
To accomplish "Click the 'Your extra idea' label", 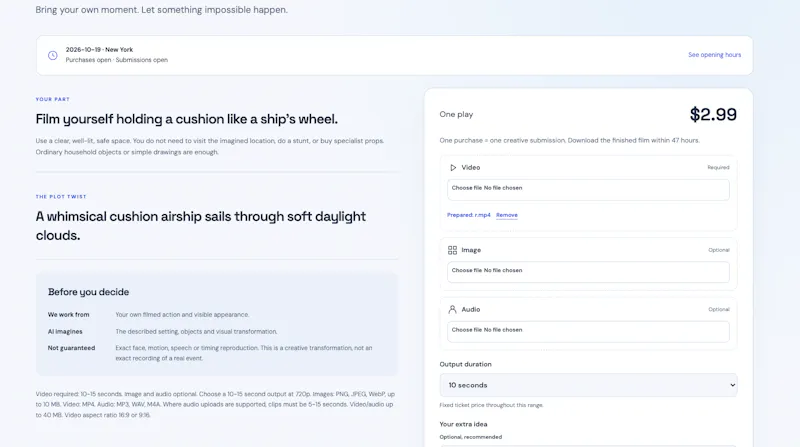I will [x=463, y=424].
